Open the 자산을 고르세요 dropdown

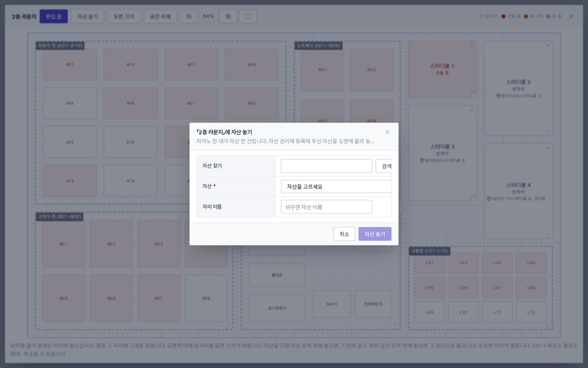tap(336, 186)
